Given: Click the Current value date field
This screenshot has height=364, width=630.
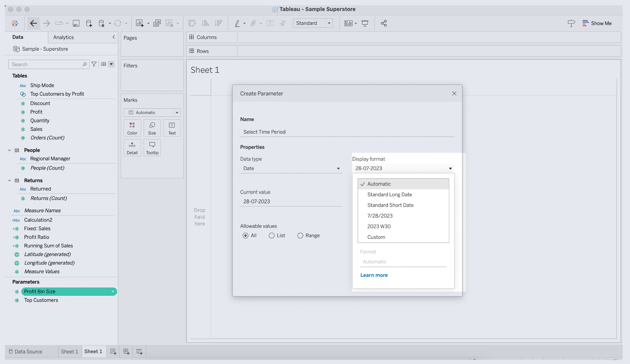Looking at the screenshot, I should (291, 202).
